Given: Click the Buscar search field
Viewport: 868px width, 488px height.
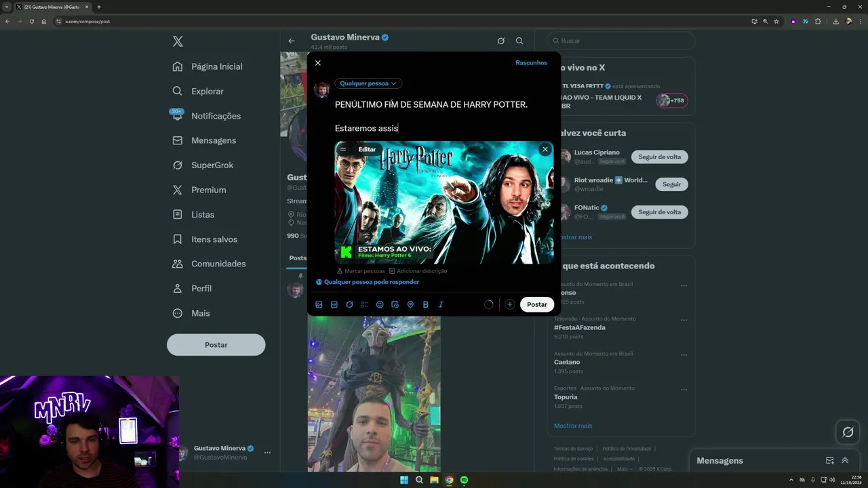Looking at the screenshot, I should (x=621, y=41).
